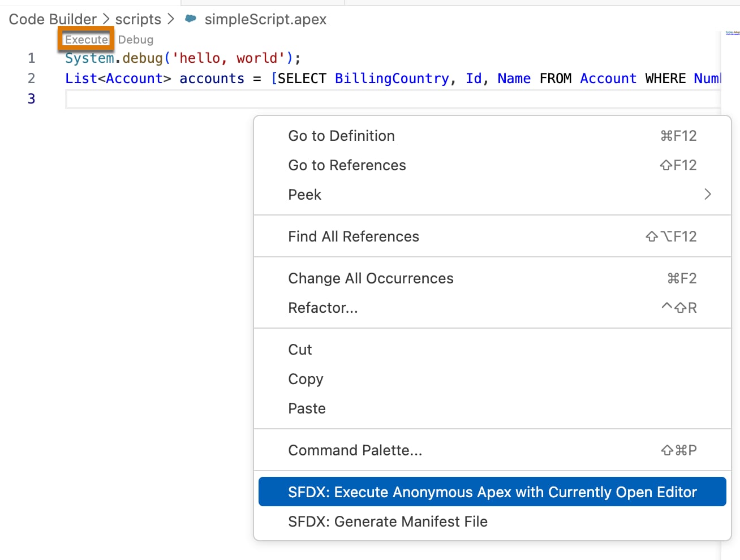The height and width of the screenshot is (560, 740).
Task: Expand the Peek submenu arrow
Action: (x=707, y=195)
